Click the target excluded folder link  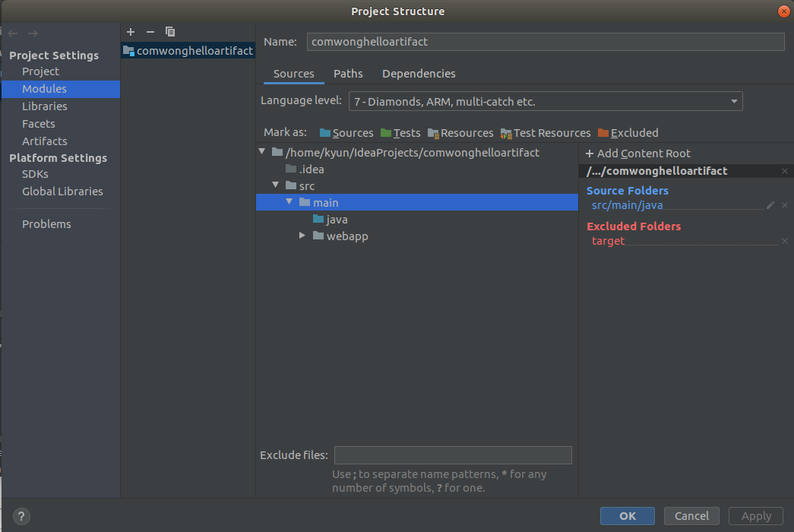tap(608, 241)
